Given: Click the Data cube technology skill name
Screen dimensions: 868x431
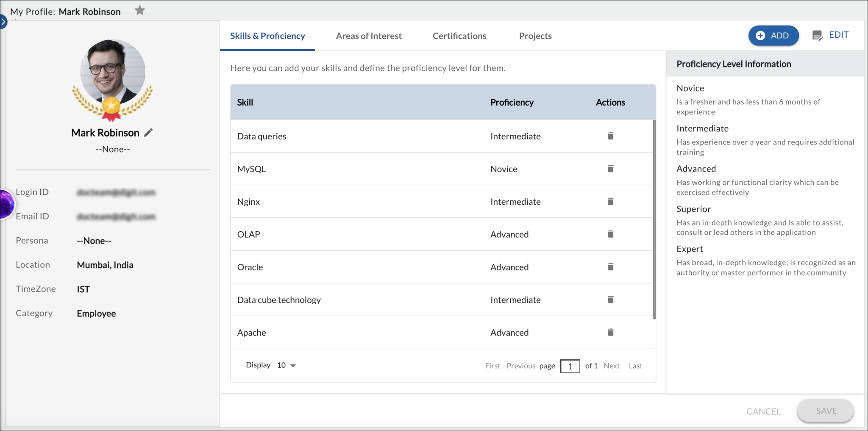Looking at the screenshot, I should [279, 300].
